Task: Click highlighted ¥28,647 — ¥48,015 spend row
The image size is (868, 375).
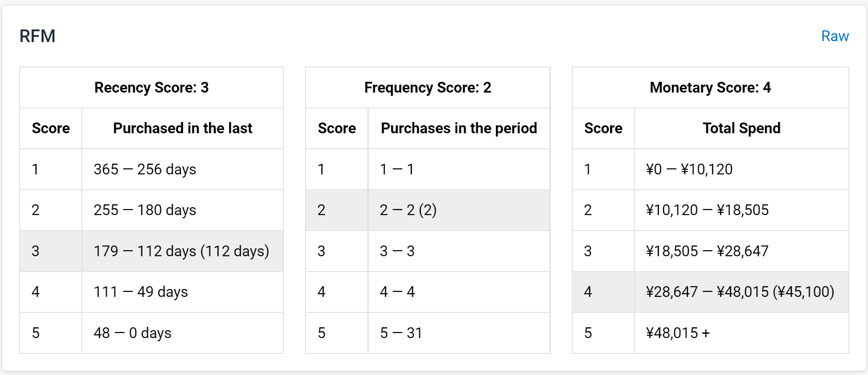Action: (x=710, y=292)
